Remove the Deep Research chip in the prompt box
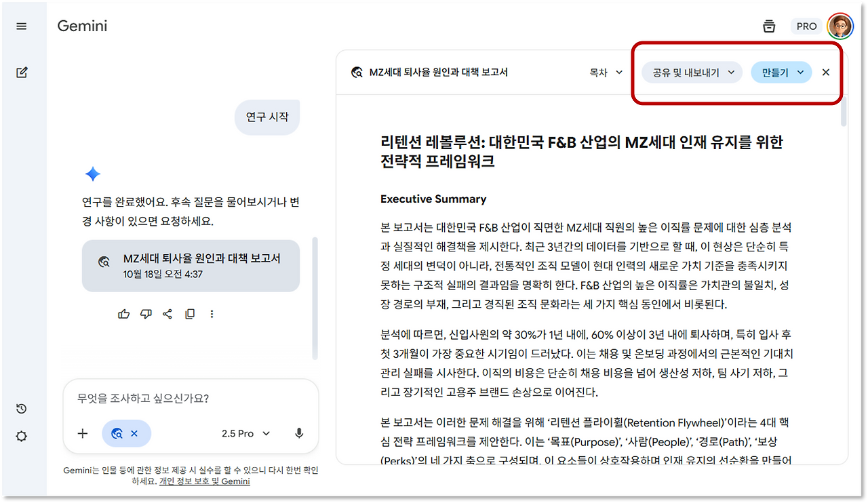Screen dimensions: 868x503 [134, 434]
